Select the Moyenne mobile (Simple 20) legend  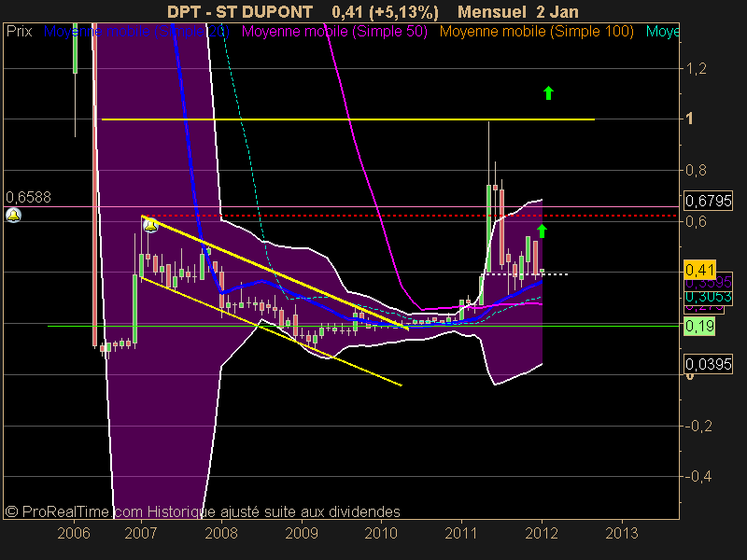pos(136,32)
